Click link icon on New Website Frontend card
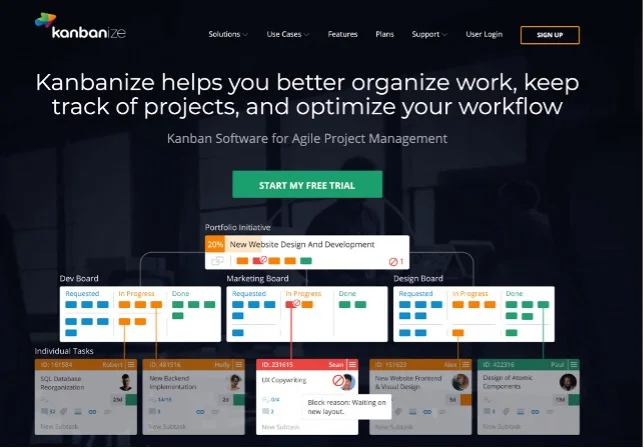This screenshot has height=448, width=644. pos(427,411)
